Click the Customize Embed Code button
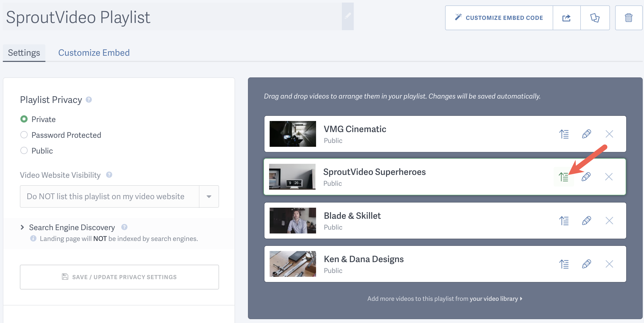Image resolution: width=644 pixels, height=323 pixels. pyautogui.click(x=499, y=18)
